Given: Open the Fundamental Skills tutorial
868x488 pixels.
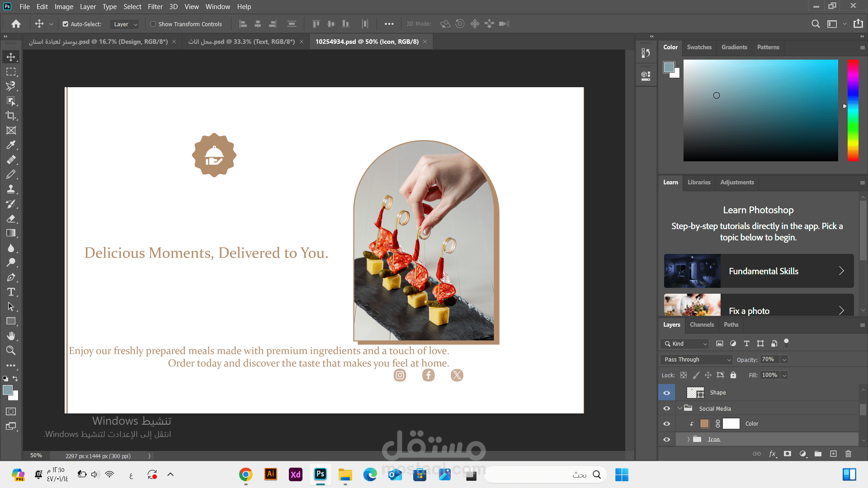Looking at the screenshot, I should tap(759, 271).
